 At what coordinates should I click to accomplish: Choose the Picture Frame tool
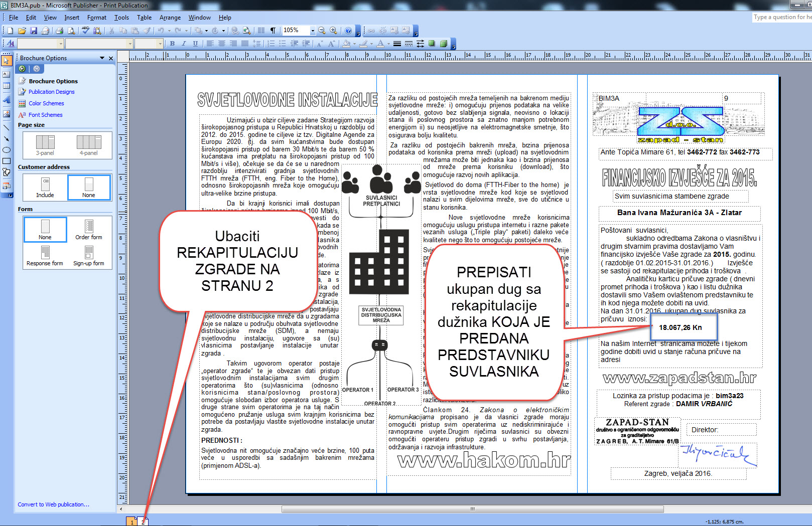click(6, 114)
